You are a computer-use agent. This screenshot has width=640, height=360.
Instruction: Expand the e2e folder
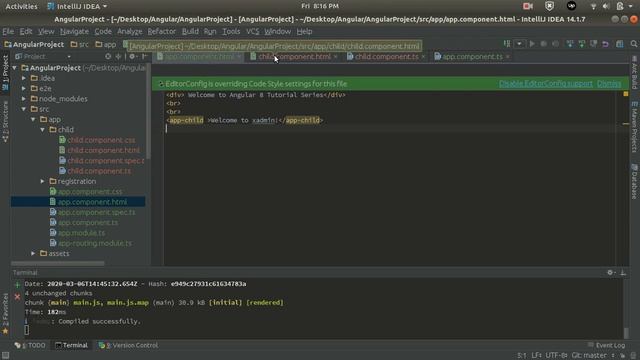24,88
